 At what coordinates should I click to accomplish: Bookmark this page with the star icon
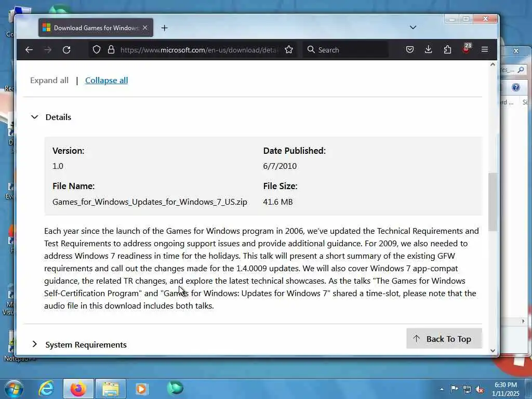[289, 50]
